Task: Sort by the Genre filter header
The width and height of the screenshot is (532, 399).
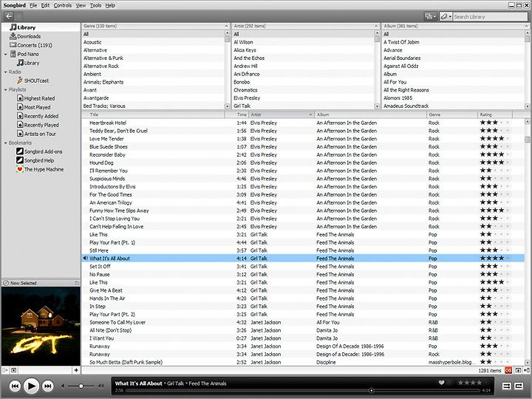Action: pyautogui.click(x=156, y=26)
